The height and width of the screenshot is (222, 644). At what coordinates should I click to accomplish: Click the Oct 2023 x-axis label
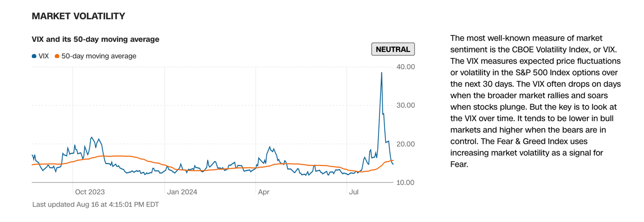(90, 192)
